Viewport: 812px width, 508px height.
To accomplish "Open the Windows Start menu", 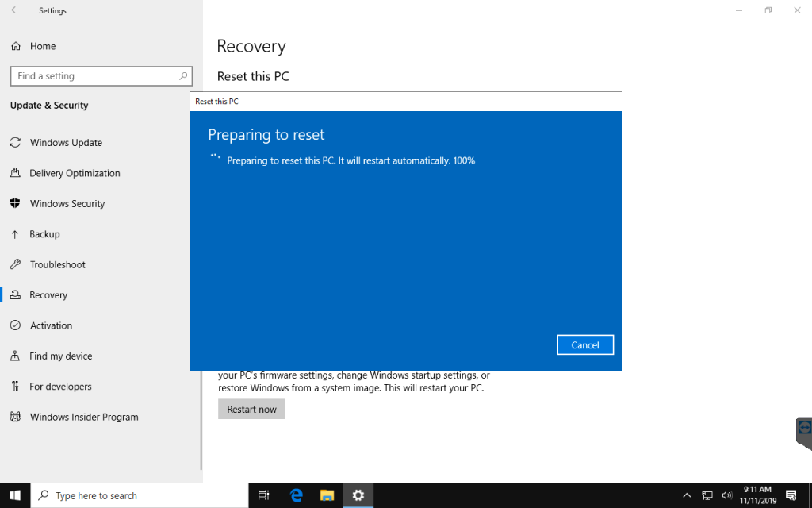I will pos(15,495).
